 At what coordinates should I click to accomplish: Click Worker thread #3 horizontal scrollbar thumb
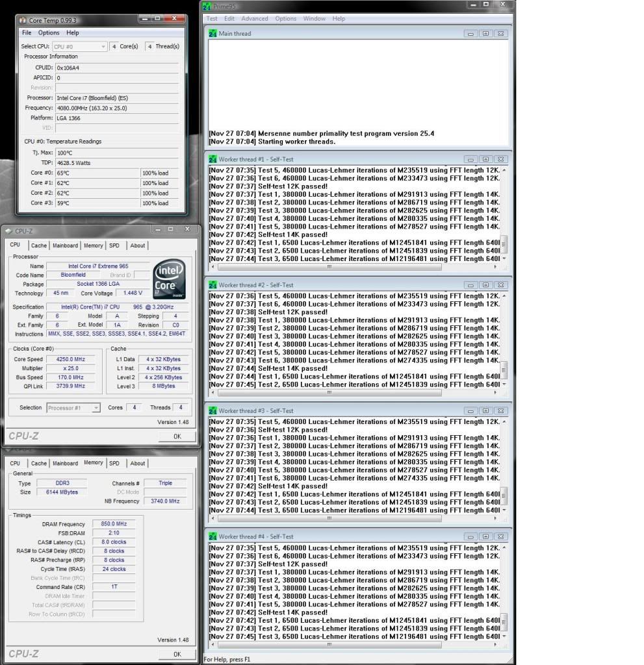point(329,518)
